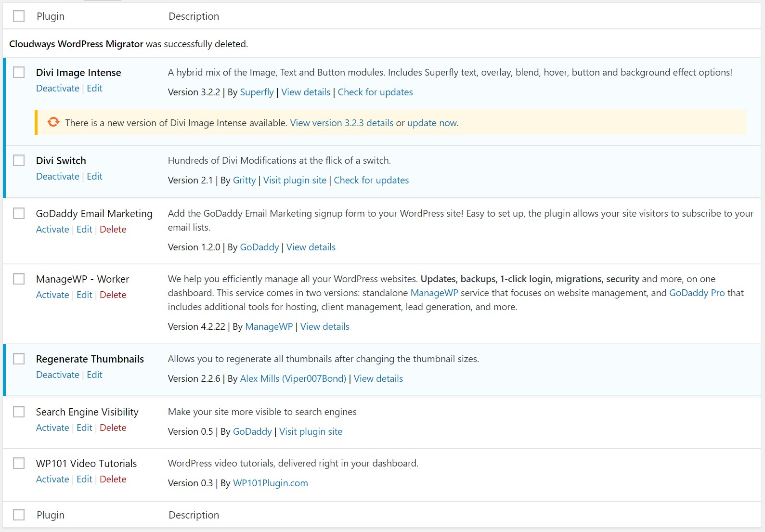The width and height of the screenshot is (765, 532).
Task: Check the Search Engine Visibility checkbox
Action: click(19, 412)
